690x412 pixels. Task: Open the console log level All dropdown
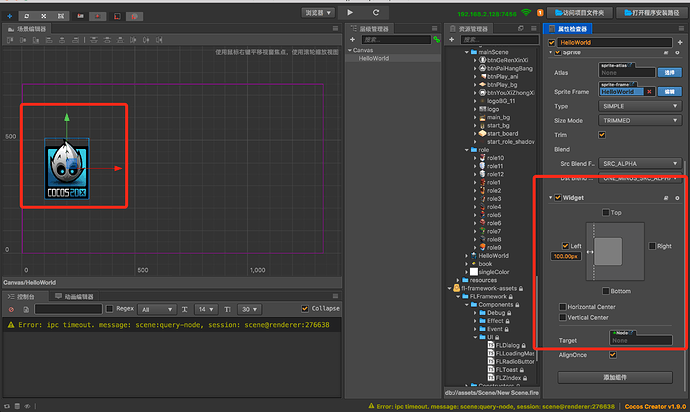[157, 309]
